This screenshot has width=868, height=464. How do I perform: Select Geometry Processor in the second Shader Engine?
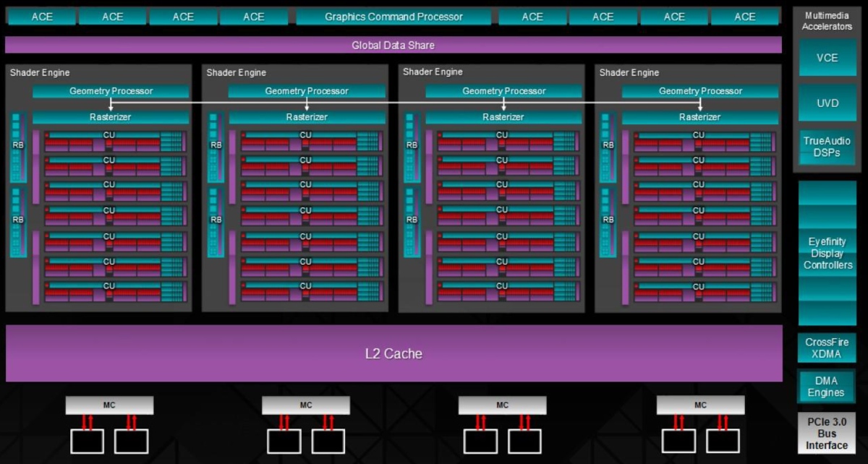307,91
